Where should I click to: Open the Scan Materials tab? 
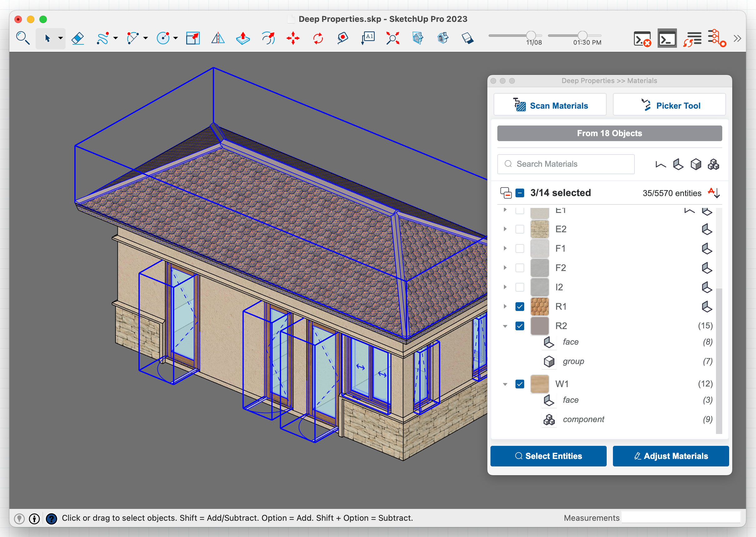click(x=550, y=106)
